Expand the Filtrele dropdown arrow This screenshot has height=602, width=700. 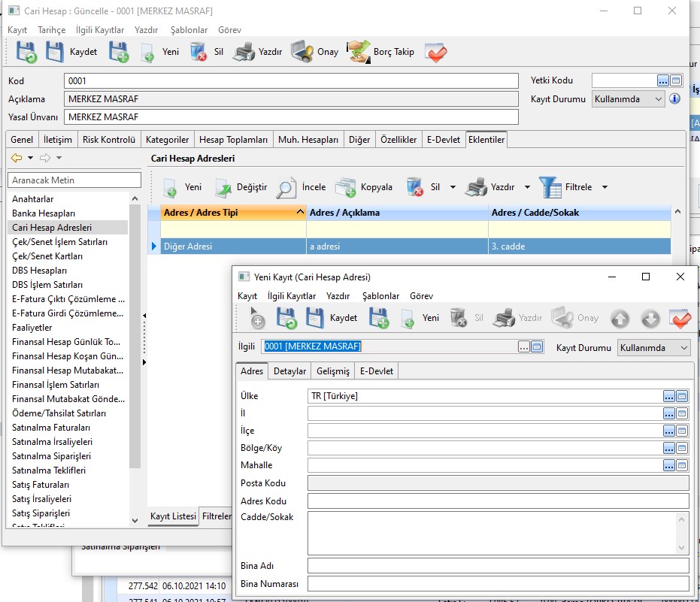605,187
